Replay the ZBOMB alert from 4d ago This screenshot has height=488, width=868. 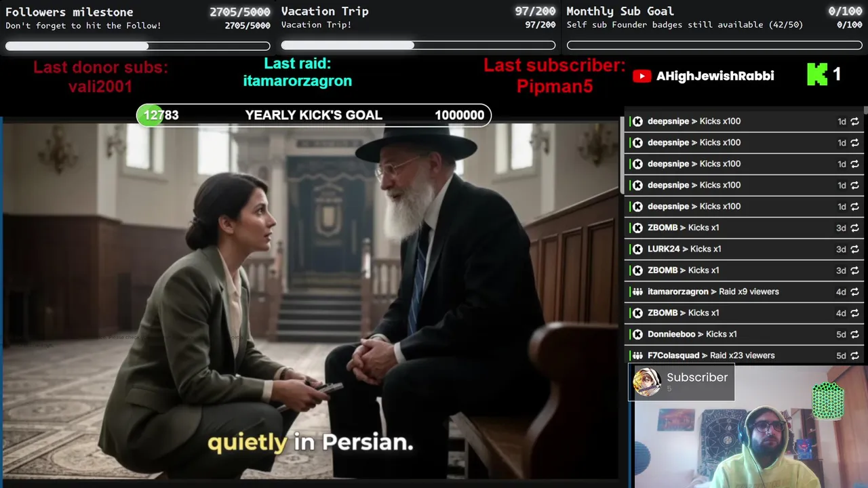(x=854, y=312)
